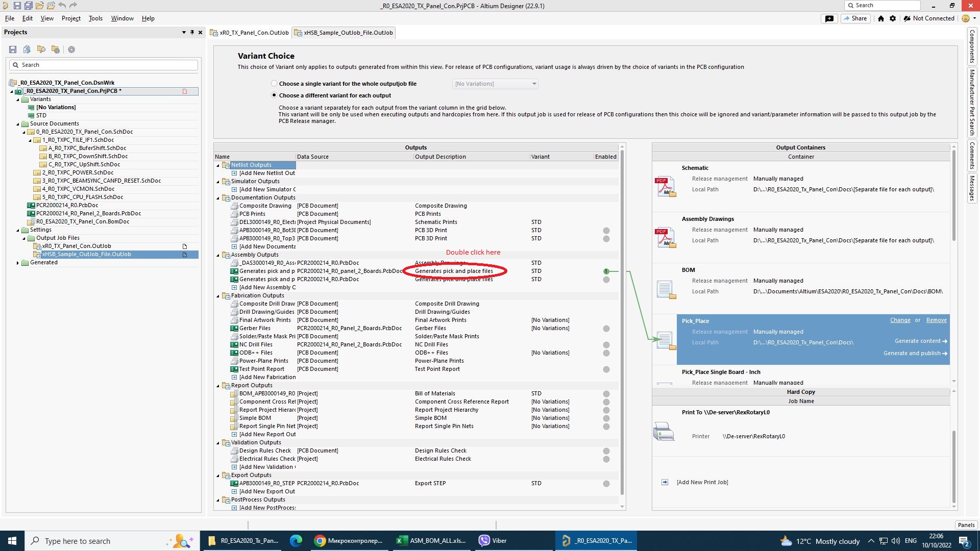Click the save icon in Projects panel toolbar
Screen dimensions: 980x551
(13, 49)
